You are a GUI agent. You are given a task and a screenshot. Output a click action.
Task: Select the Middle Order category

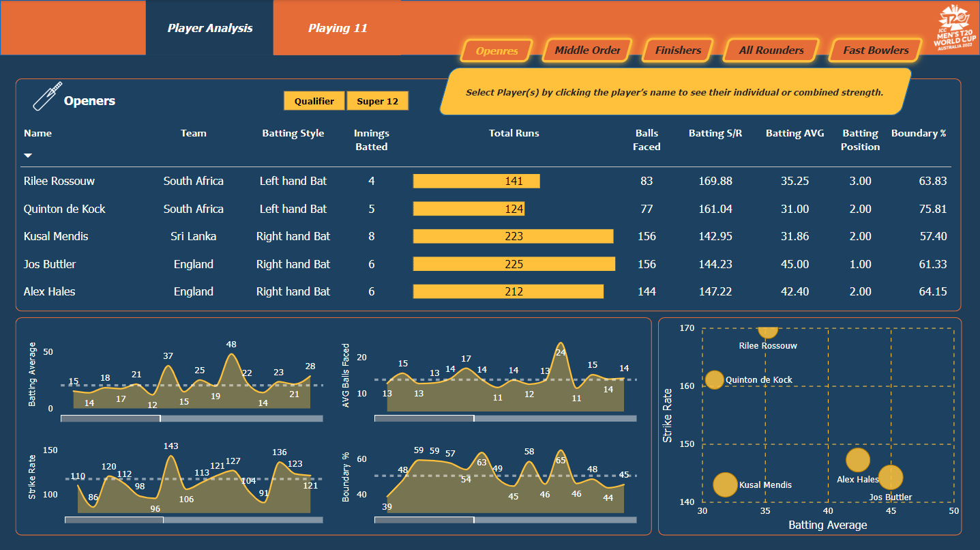pos(586,50)
